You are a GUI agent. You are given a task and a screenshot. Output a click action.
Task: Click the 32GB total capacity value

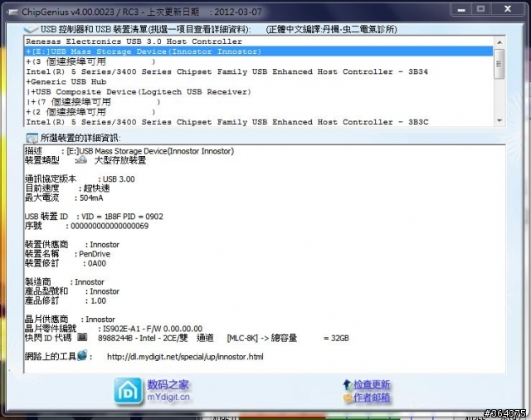point(340,338)
